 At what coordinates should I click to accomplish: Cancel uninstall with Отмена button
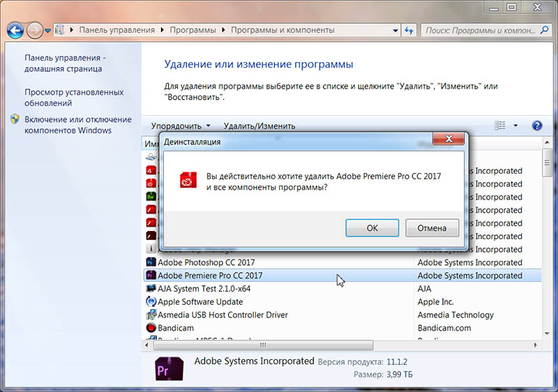coord(432,227)
